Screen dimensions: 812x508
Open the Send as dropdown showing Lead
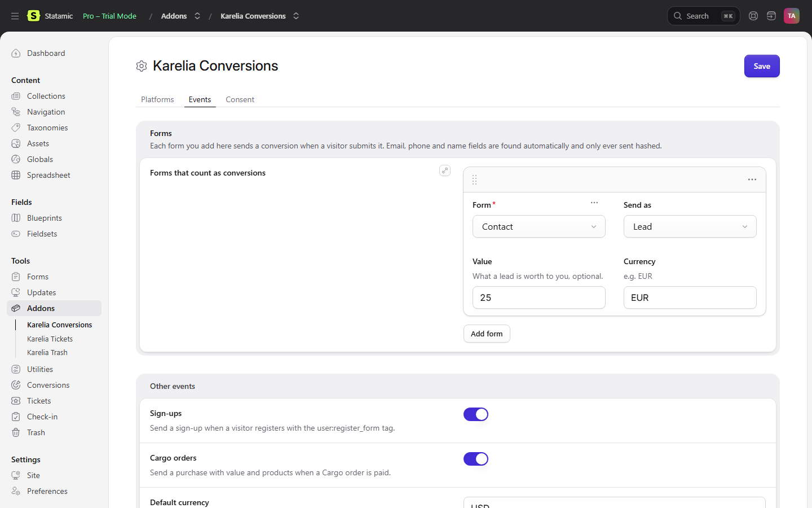(x=690, y=226)
